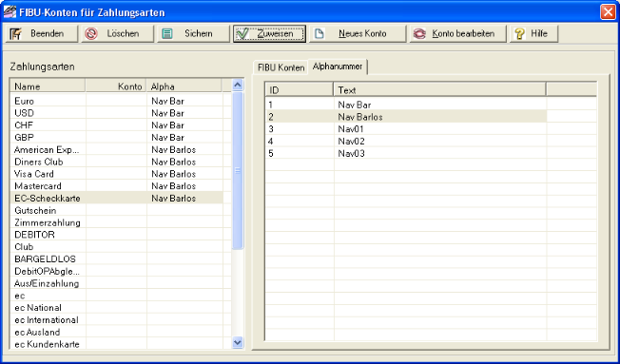
Task: Click the Zuweisen green checkmark icon
Action: point(242,34)
